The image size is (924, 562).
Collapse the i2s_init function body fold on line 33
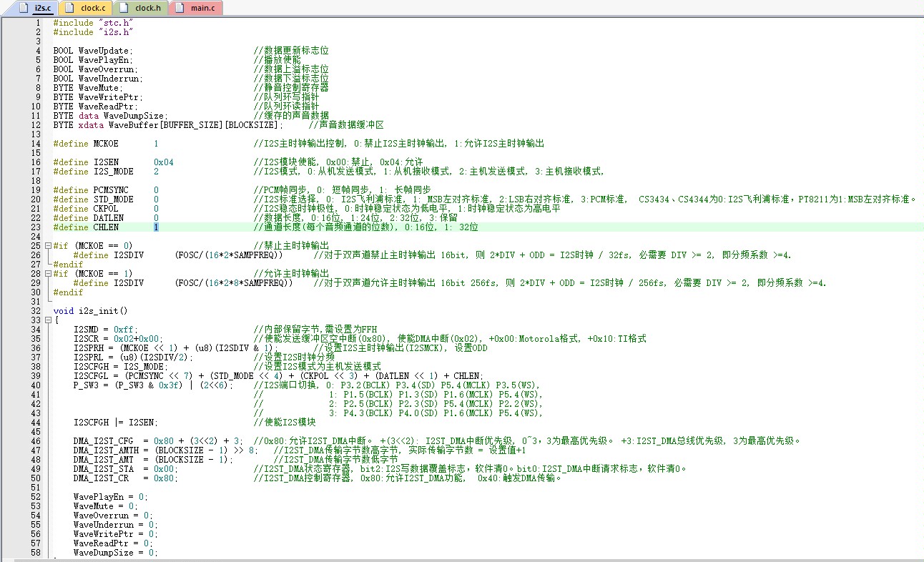click(47, 320)
